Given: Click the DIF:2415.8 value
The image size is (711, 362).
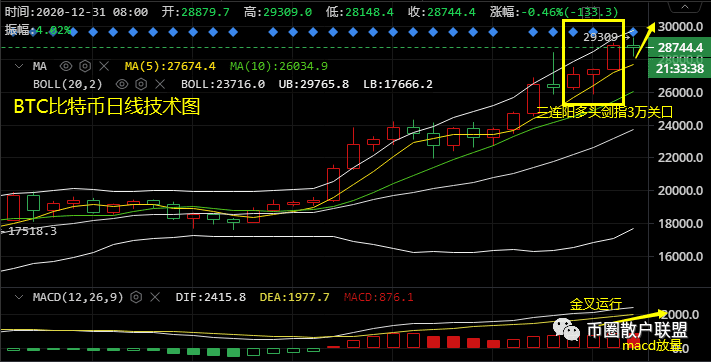Looking at the screenshot, I should pyautogui.click(x=211, y=297).
